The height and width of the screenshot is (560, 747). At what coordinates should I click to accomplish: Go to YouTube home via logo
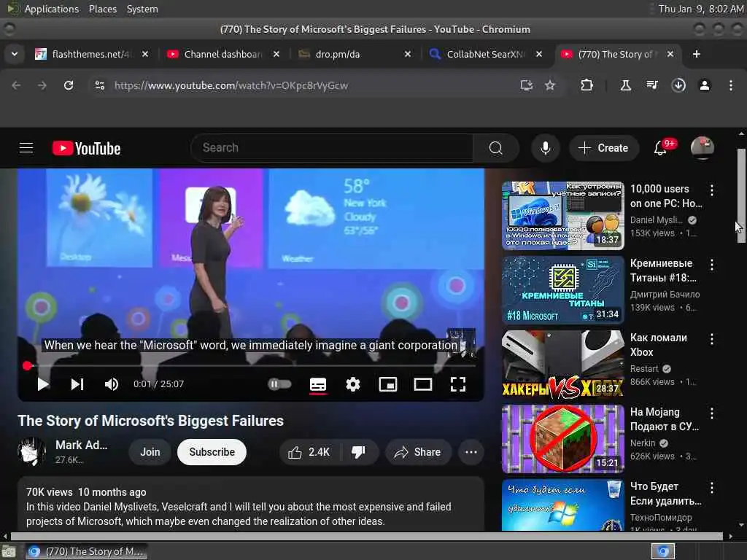(86, 148)
